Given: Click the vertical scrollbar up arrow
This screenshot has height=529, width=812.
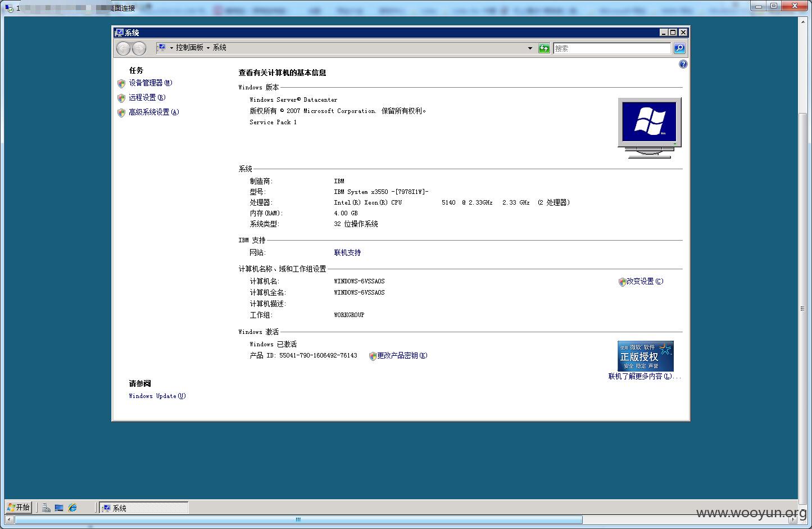Looking at the screenshot, I should (x=802, y=21).
